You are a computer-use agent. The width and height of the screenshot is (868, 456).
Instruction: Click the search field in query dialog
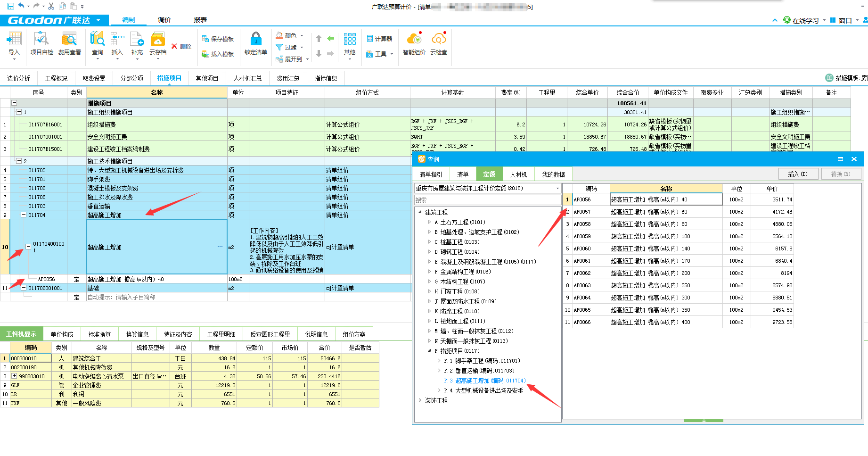click(x=488, y=200)
